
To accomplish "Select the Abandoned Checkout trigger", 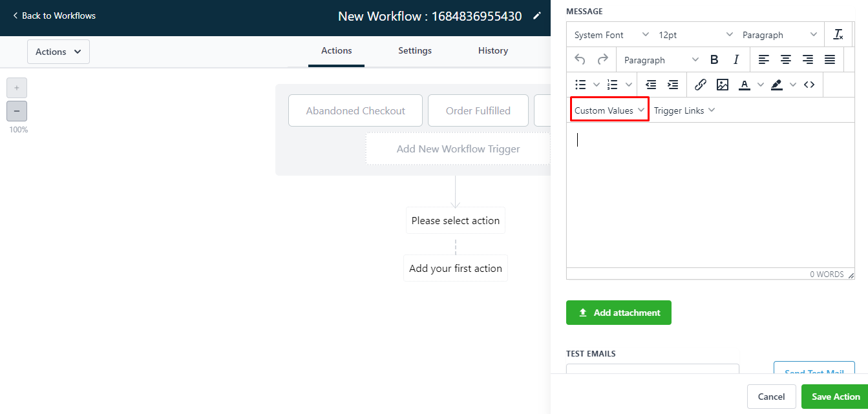I will click(x=355, y=110).
